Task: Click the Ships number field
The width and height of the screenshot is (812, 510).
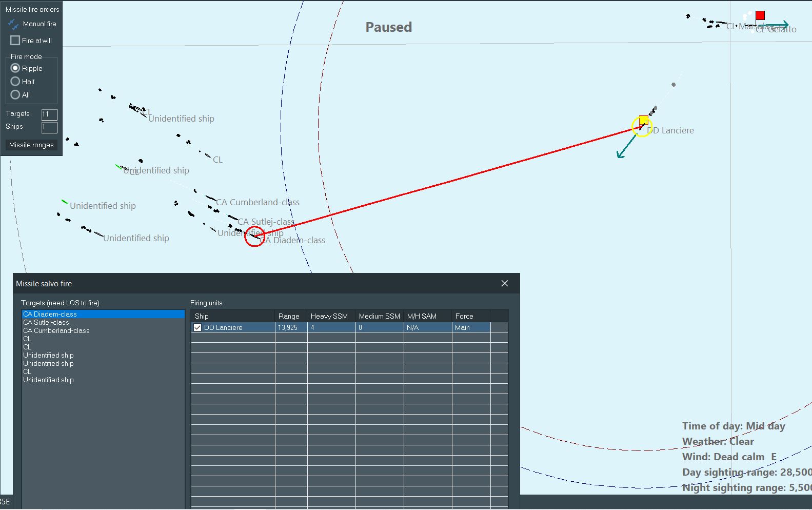Action: point(49,127)
